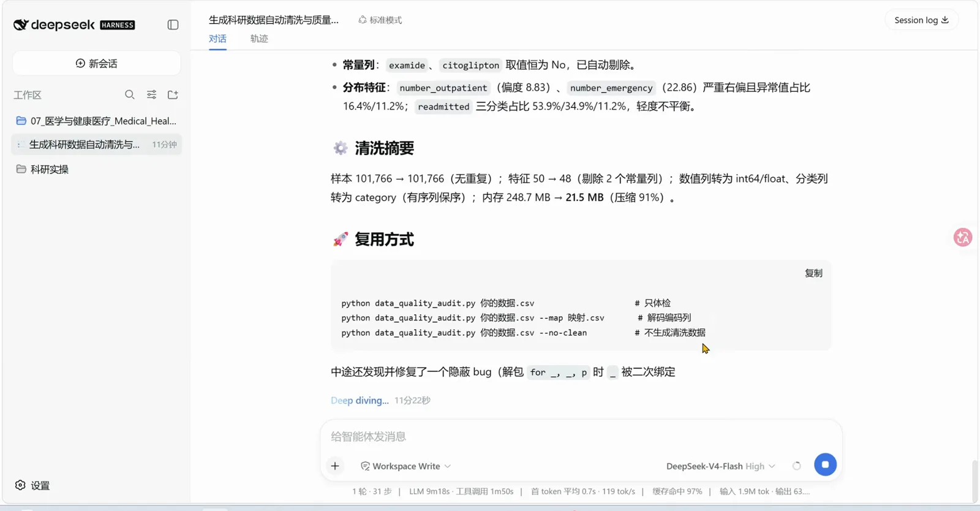Click the gear icon beside 清洗摘要
The image size is (980, 511).
tap(341, 148)
